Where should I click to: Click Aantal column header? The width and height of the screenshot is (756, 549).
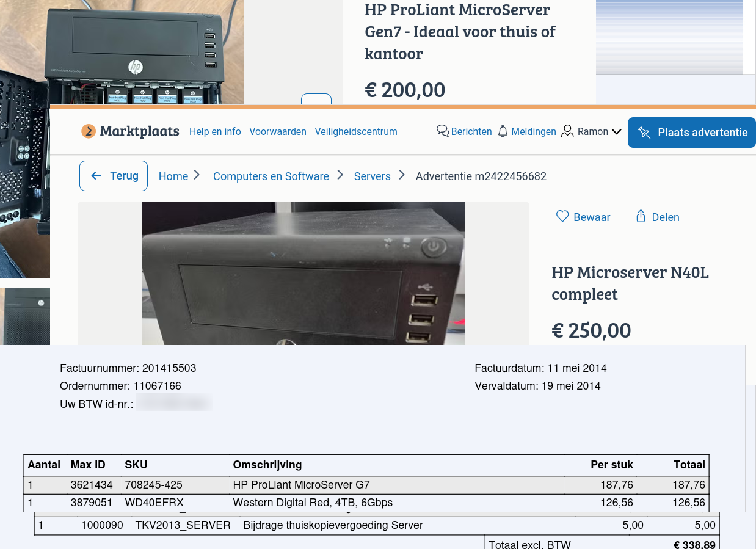click(x=44, y=465)
